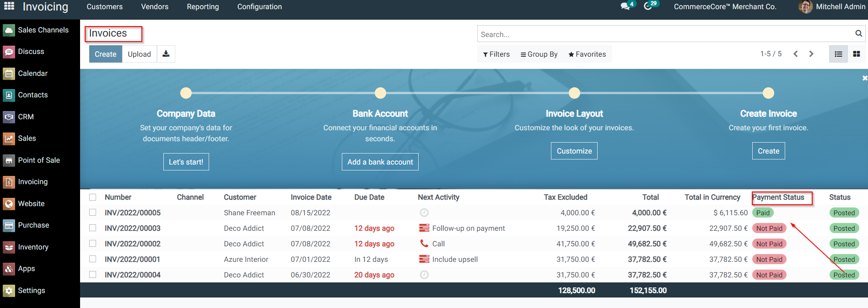Open the Reporting menu
868x308 pixels.
coord(203,6)
